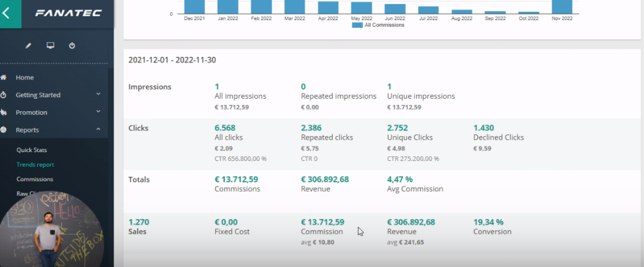Click the Avg Commission 4,47 % value
The image size is (644, 267).
click(x=400, y=179)
